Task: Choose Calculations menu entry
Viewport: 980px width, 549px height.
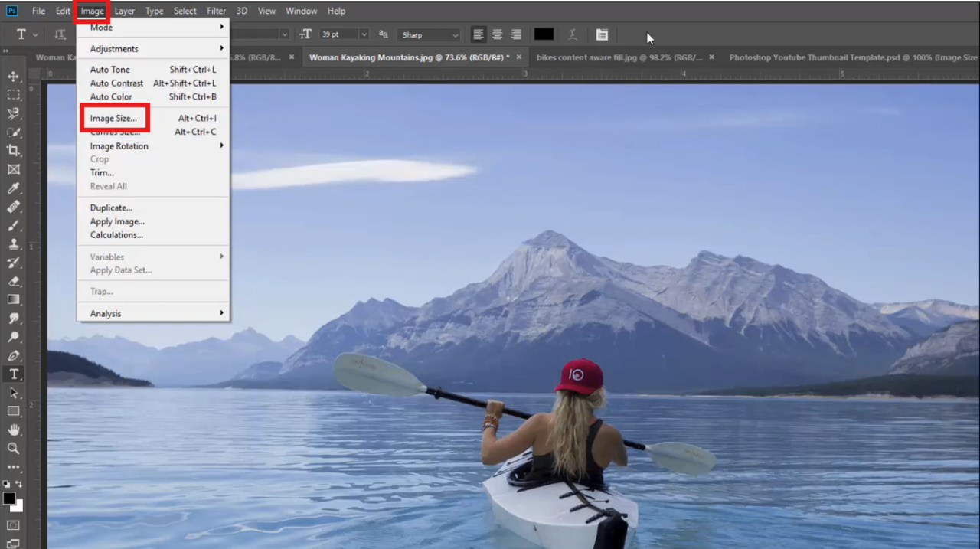Action: pos(153,234)
